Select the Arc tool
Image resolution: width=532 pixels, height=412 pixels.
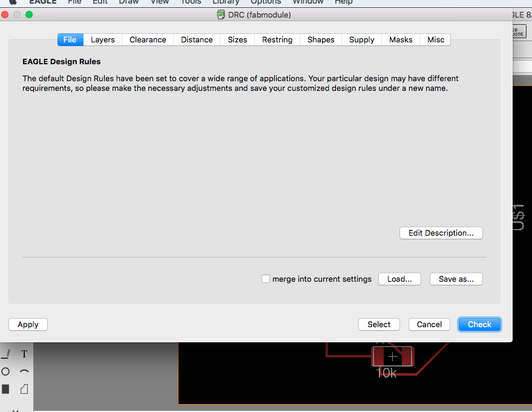(24, 371)
